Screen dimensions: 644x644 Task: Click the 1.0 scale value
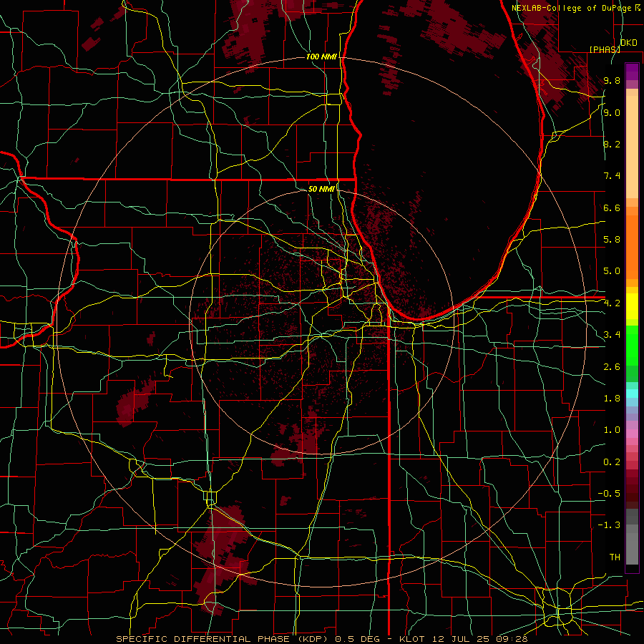pyautogui.click(x=612, y=430)
